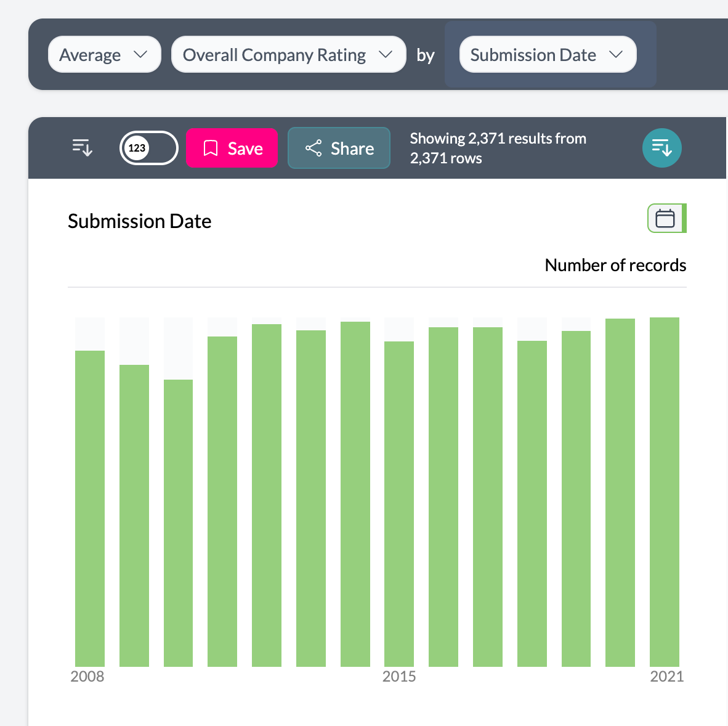
Task: Expand the Overall Company Rating dropdown
Action: (288, 55)
